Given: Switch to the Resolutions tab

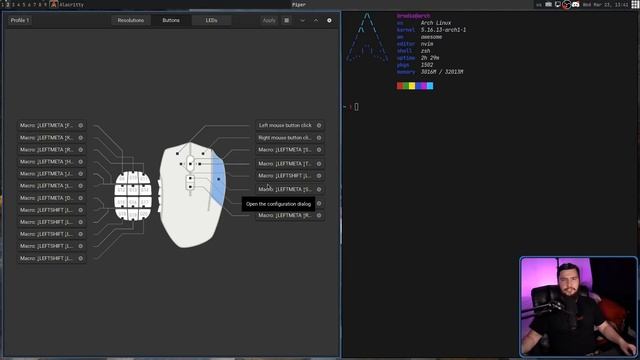Looking at the screenshot, I should pos(131,20).
